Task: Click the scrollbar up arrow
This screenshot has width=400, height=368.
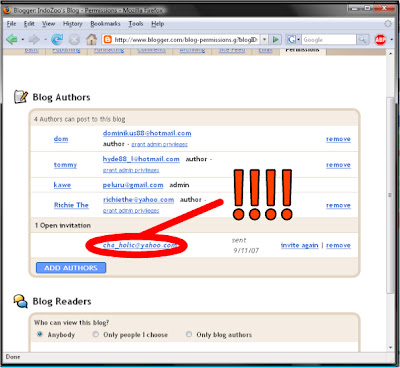Action: pyautogui.click(x=390, y=54)
